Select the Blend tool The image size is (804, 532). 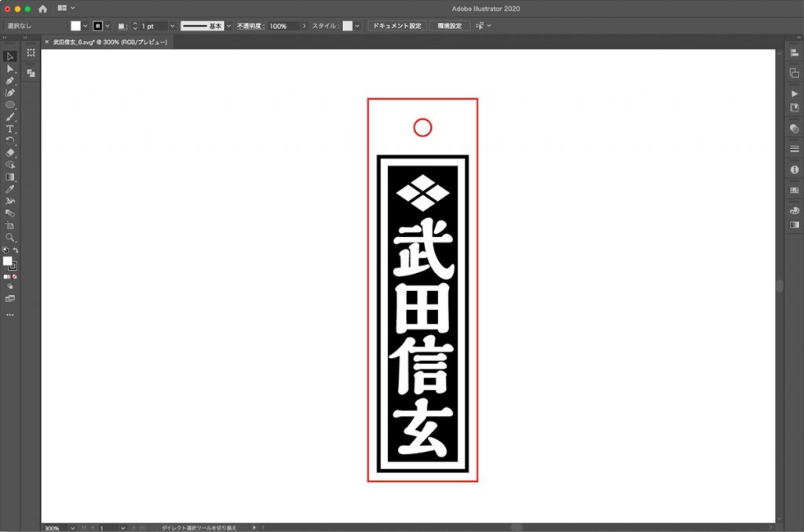click(x=9, y=213)
